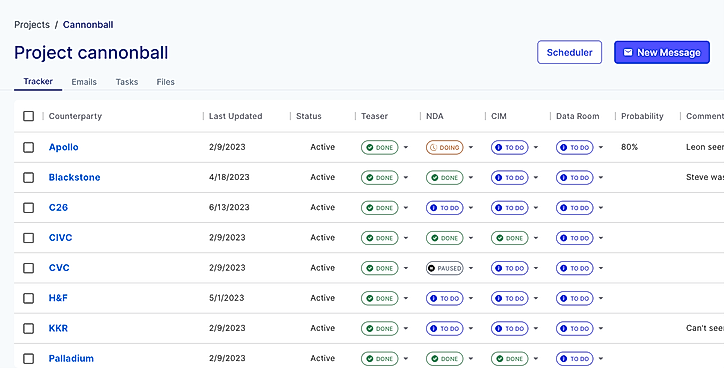
Task: Click Apollo's 80% probability value
Action: (629, 147)
